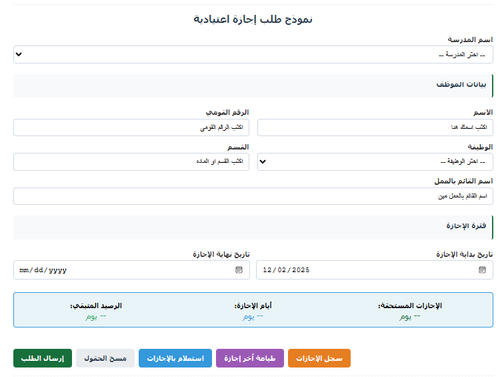Clear the fields with مسح الحقول
Image resolution: width=500 pixels, height=377 pixels.
105,358
